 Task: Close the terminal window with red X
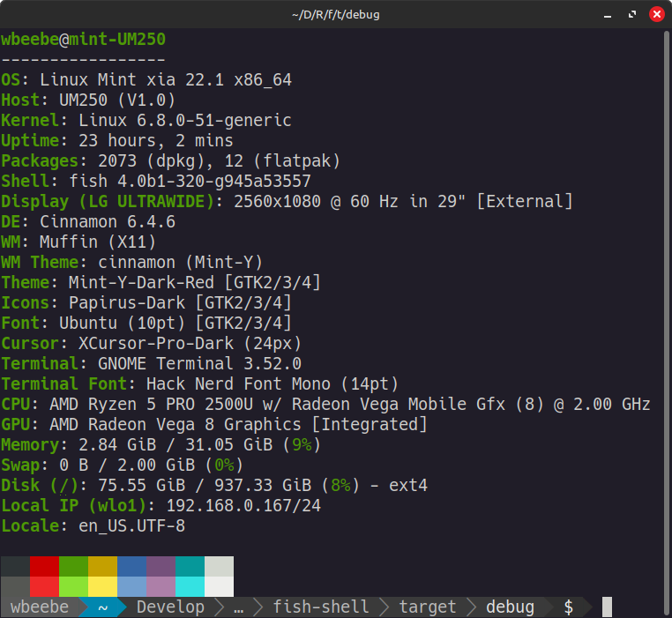point(657,15)
